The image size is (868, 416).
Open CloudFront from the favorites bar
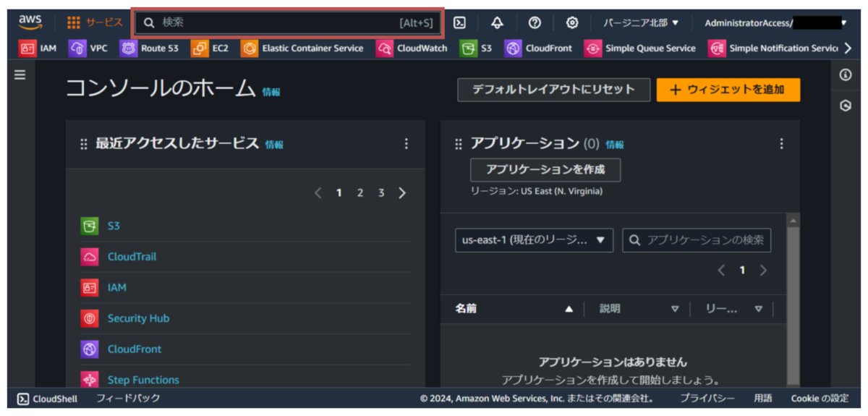[x=538, y=48]
